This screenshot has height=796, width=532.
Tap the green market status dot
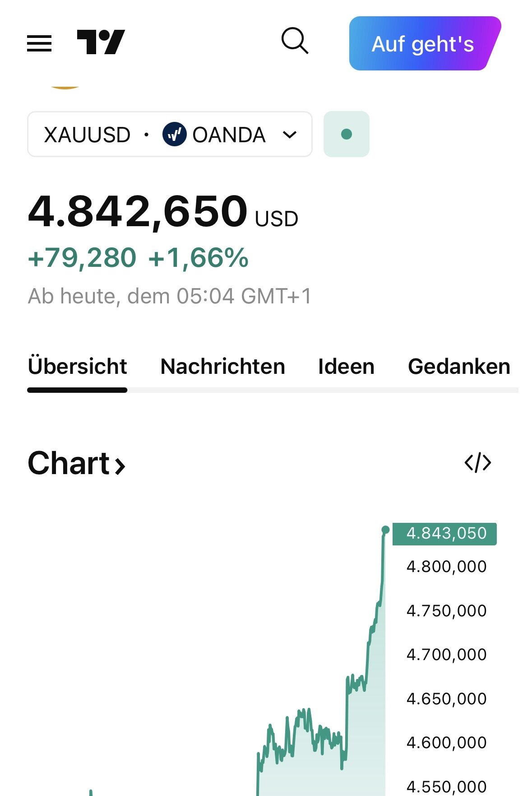click(347, 134)
